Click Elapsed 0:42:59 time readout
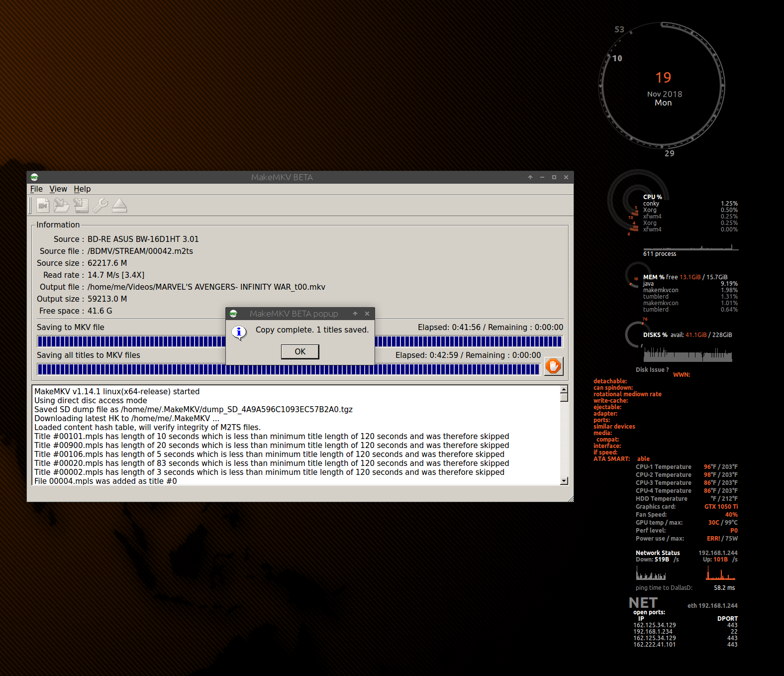Viewport: 784px width, 676px height. (x=427, y=355)
